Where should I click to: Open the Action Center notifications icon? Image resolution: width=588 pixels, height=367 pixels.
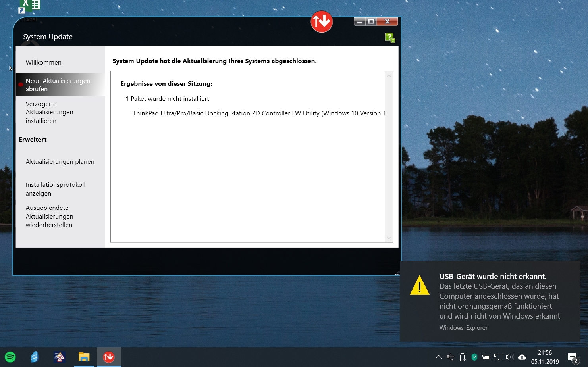pyautogui.click(x=573, y=358)
